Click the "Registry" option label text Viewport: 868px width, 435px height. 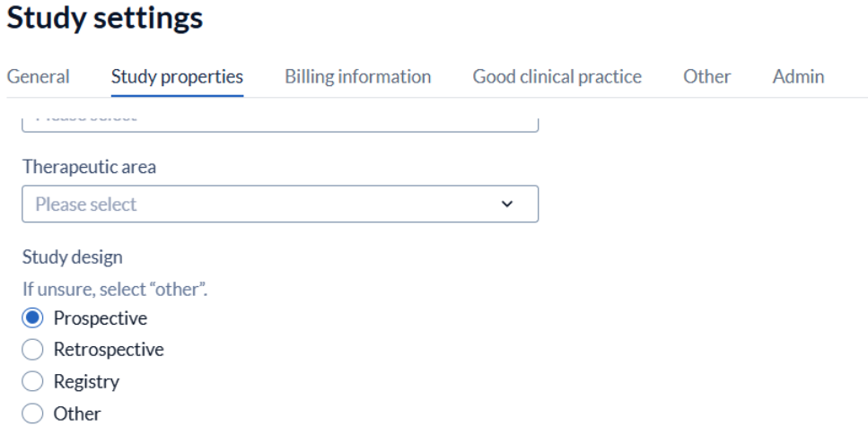[x=86, y=382]
